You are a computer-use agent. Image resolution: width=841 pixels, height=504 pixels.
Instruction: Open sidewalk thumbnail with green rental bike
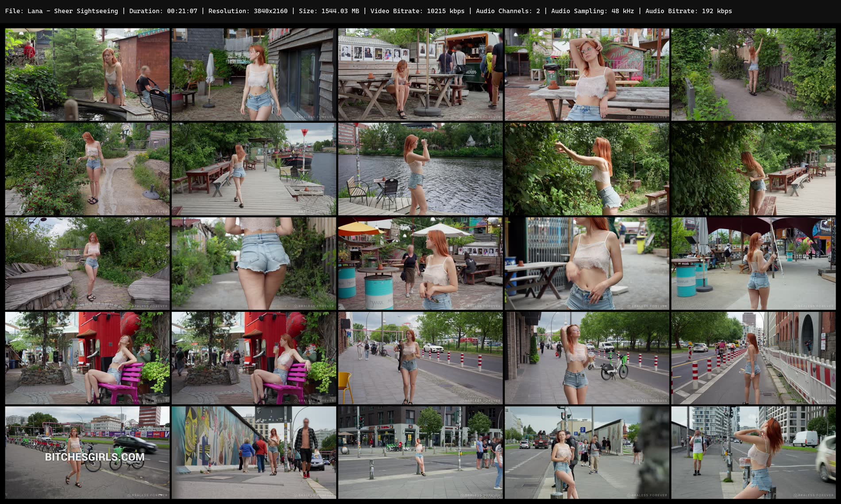(586, 358)
